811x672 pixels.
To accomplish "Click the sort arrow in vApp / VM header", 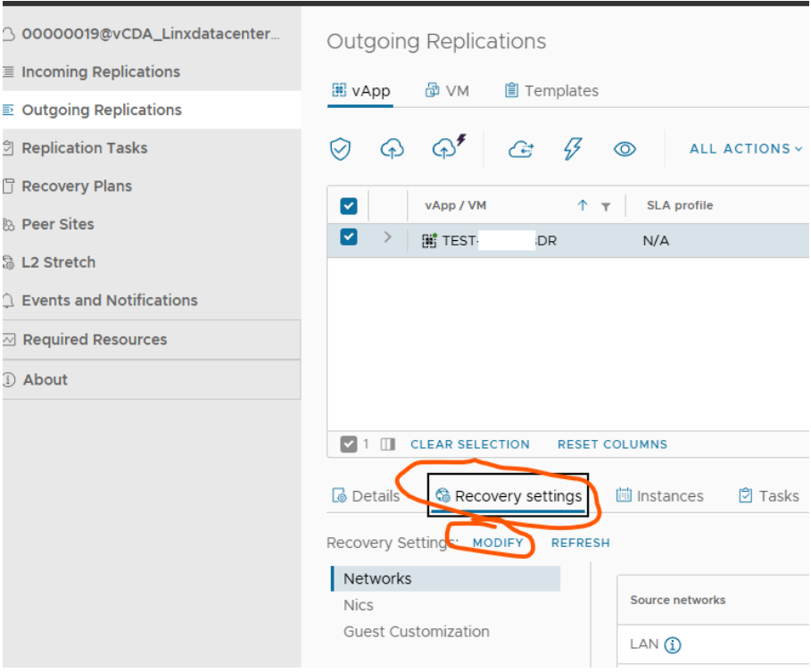I will (583, 205).
